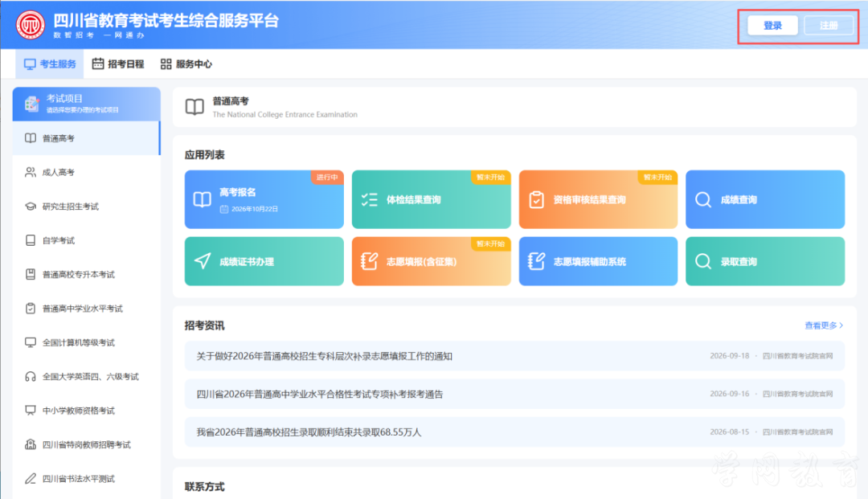This screenshot has width=868, height=499.
Task: Click the date 2026-09-18 in news list
Action: pyautogui.click(x=730, y=356)
